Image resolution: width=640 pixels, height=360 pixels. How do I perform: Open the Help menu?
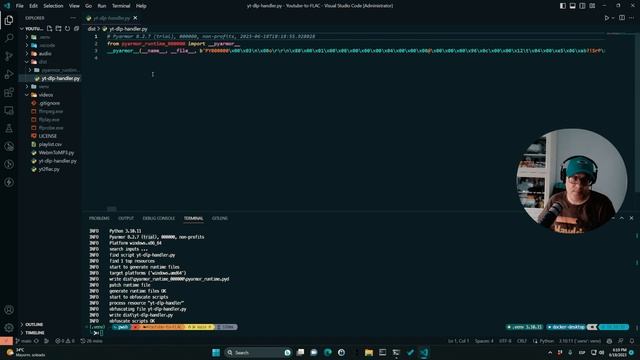pyautogui.click(x=141, y=6)
